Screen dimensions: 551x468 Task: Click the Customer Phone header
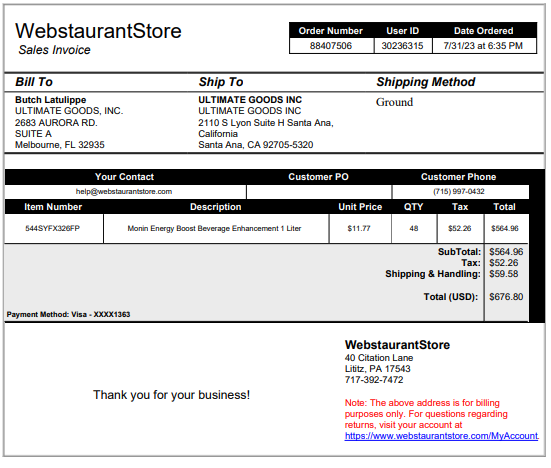click(x=459, y=177)
